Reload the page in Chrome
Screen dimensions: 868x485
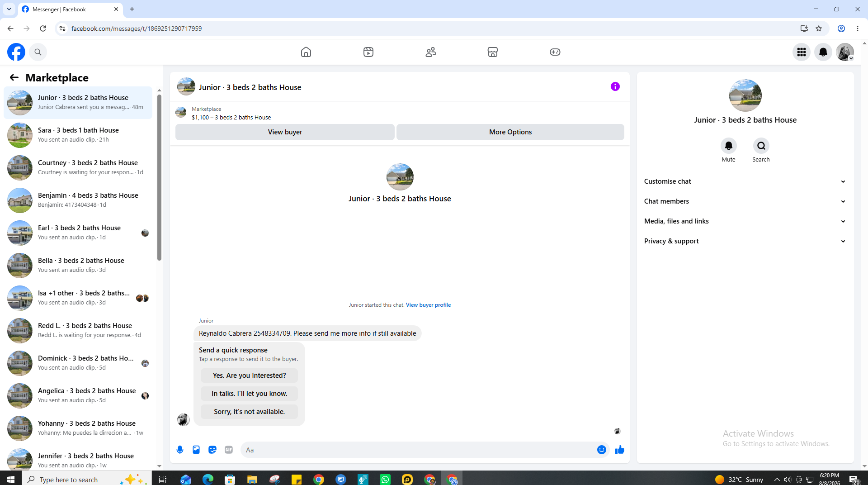pyautogui.click(x=43, y=29)
